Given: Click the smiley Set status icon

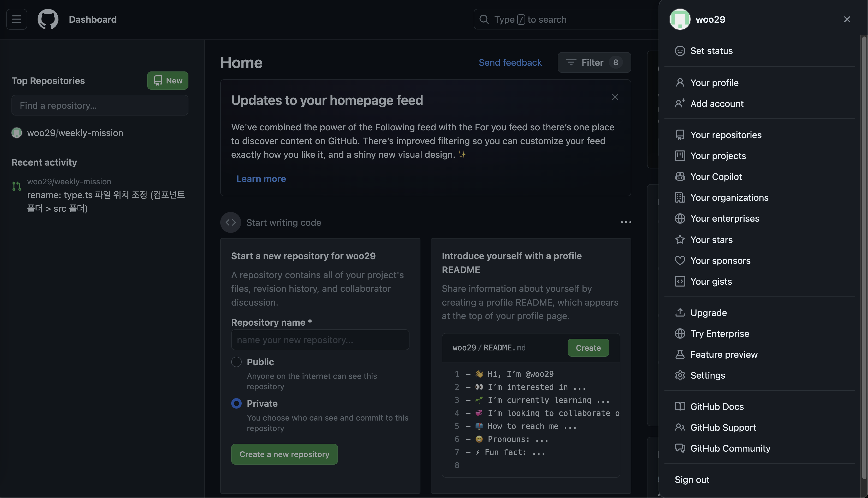Looking at the screenshot, I should click(x=680, y=51).
